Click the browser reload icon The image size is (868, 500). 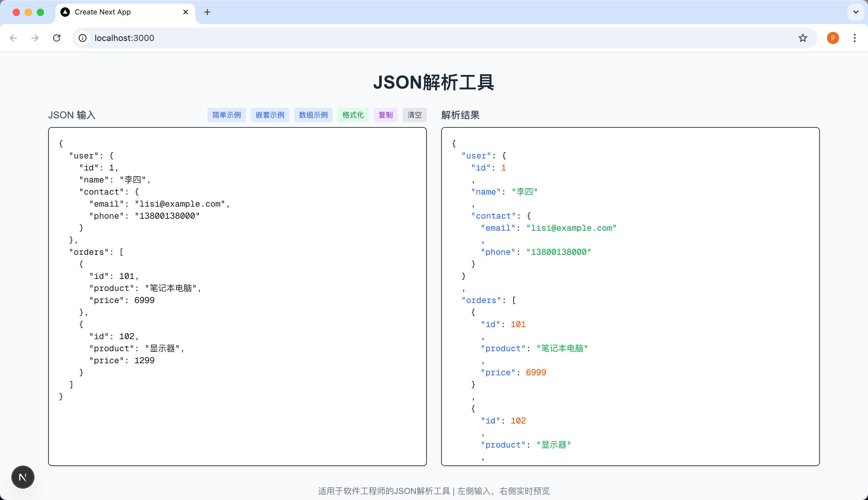pyautogui.click(x=57, y=38)
